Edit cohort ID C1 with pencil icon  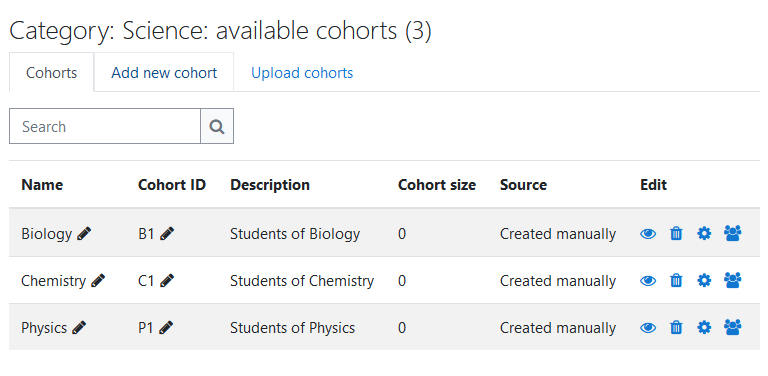click(x=167, y=281)
